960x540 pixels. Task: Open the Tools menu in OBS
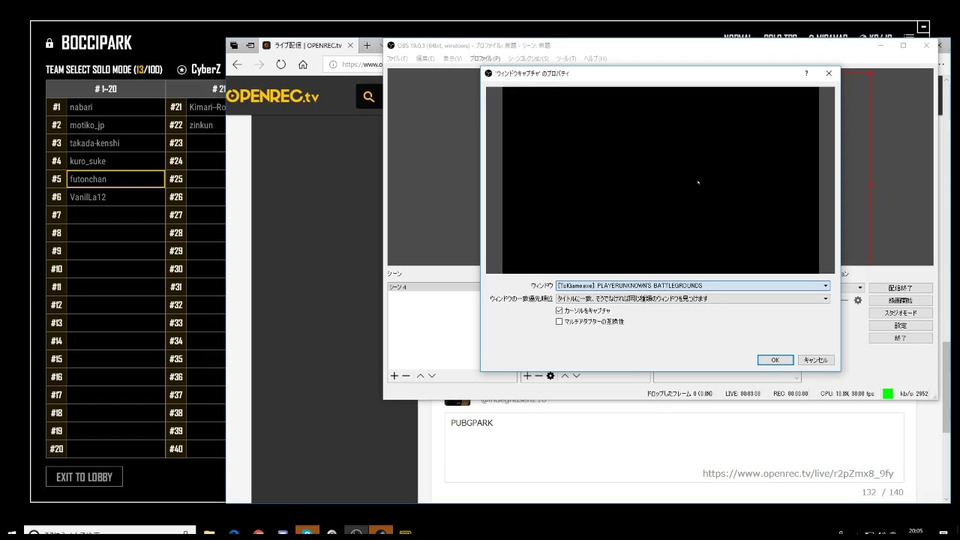pos(566,59)
